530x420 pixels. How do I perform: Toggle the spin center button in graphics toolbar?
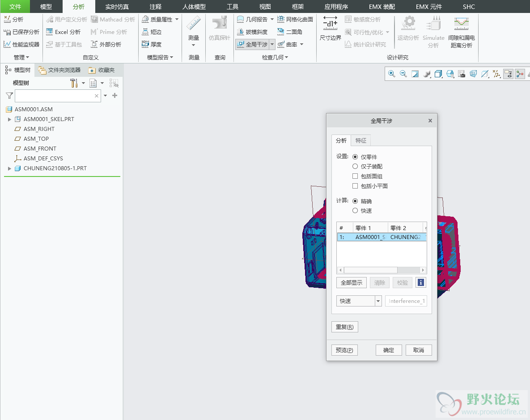point(520,74)
